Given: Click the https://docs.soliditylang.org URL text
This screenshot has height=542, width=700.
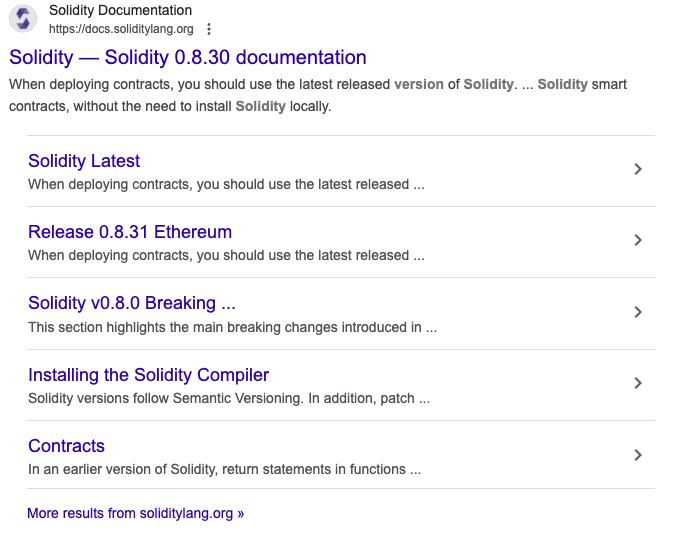Looking at the screenshot, I should (121, 29).
